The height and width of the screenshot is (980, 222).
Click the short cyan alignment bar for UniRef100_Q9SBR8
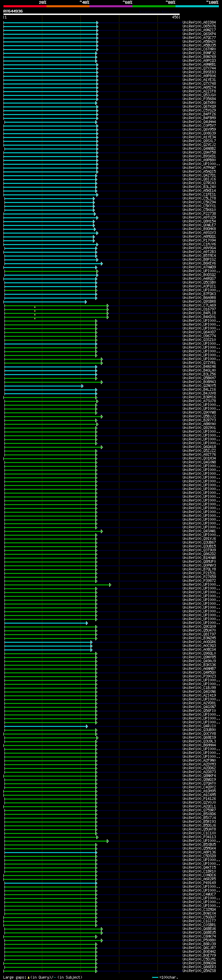tap(45, 302)
